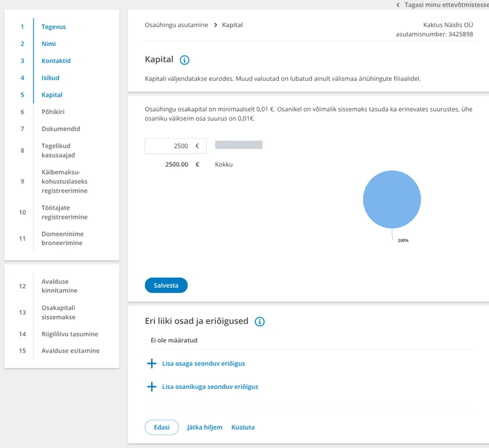Click plus icon for Lisa osanikuga seonduv eriõigus
Viewport: 489px width, 448px height.
pos(152,386)
